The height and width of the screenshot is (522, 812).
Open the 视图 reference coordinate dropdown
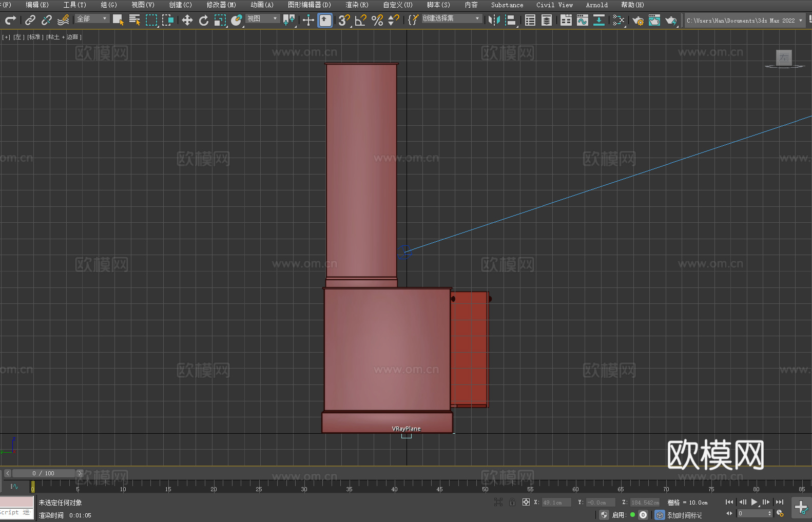(x=262, y=18)
